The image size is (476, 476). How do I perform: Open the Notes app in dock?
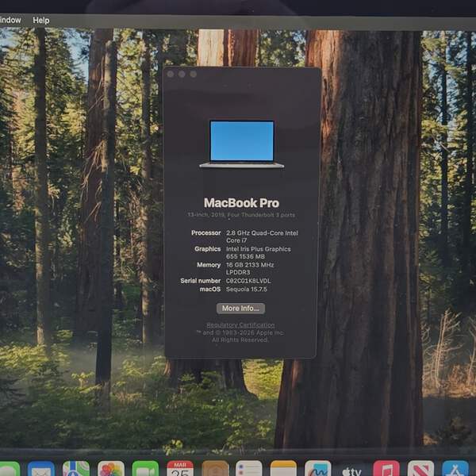[x=283, y=470]
